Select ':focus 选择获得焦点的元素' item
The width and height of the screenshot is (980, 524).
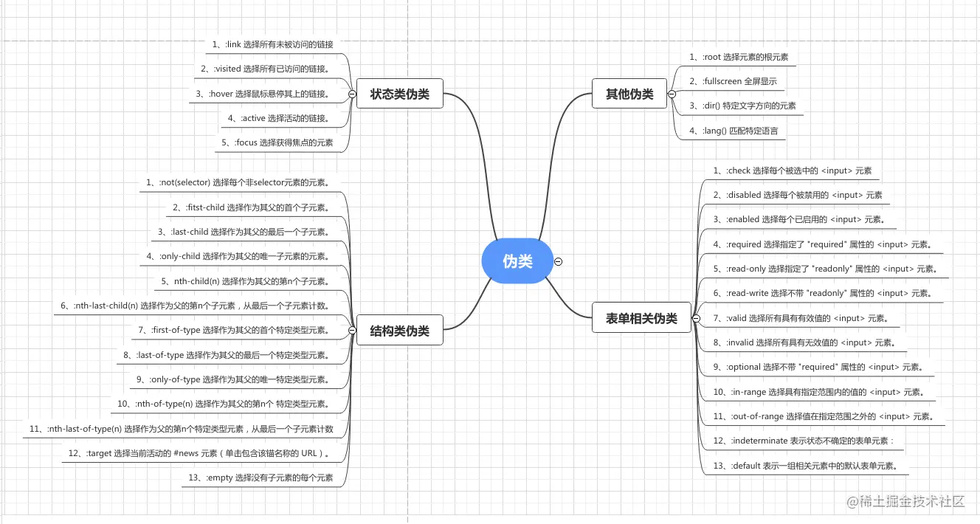pos(277,142)
